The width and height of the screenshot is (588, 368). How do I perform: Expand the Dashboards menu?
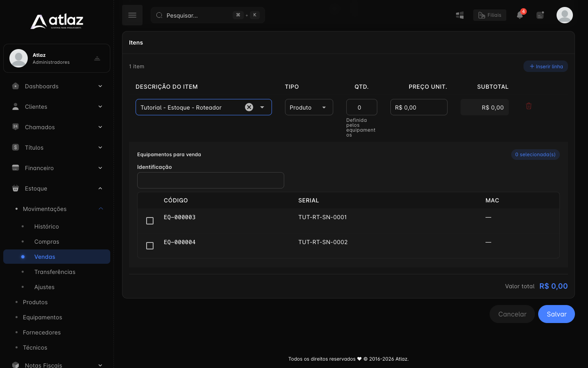click(x=100, y=86)
